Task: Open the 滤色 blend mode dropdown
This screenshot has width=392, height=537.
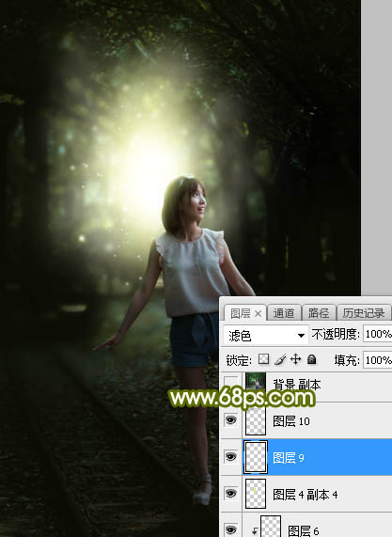Action: (265, 336)
